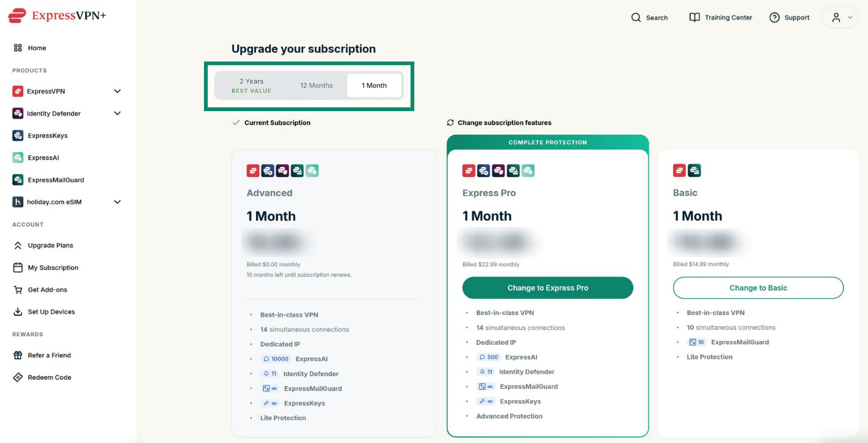Image resolution: width=868 pixels, height=443 pixels.
Task: Expand the holiday.com eSIM chevron
Action: (x=117, y=202)
